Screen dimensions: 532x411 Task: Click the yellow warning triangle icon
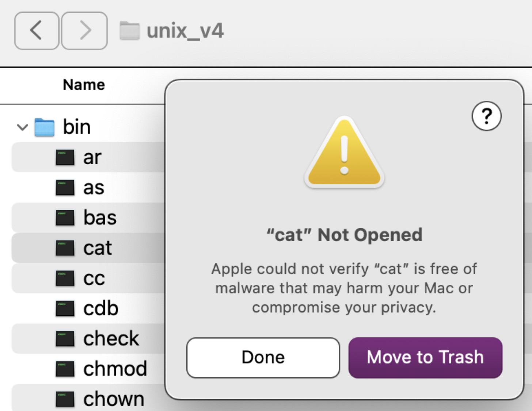point(344,153)
